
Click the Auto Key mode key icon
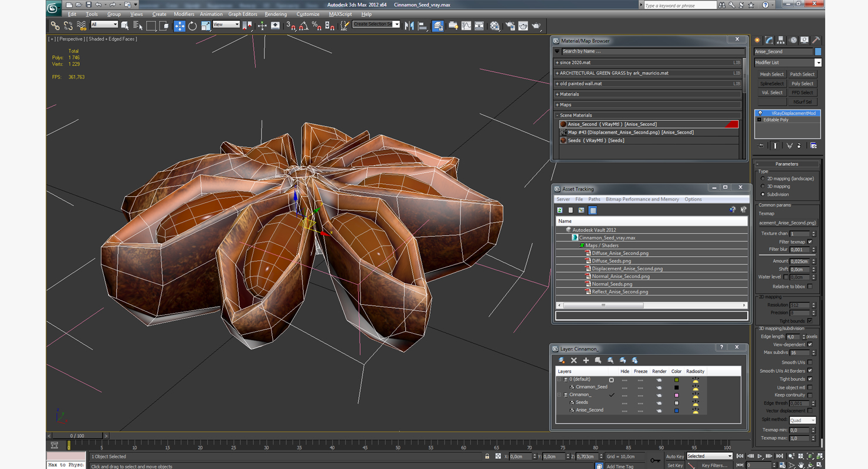[x=655, y=460]
